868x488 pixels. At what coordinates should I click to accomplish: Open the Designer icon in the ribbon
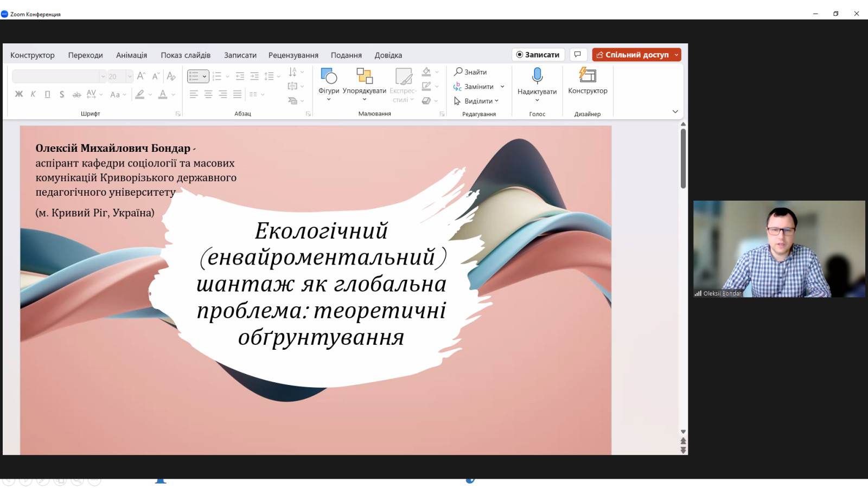[588, 75]
